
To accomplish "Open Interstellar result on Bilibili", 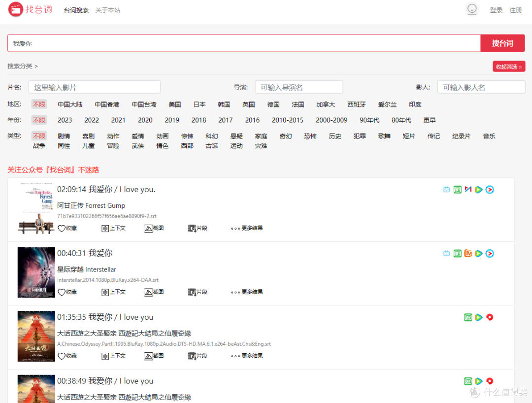I will coord(446,253).
